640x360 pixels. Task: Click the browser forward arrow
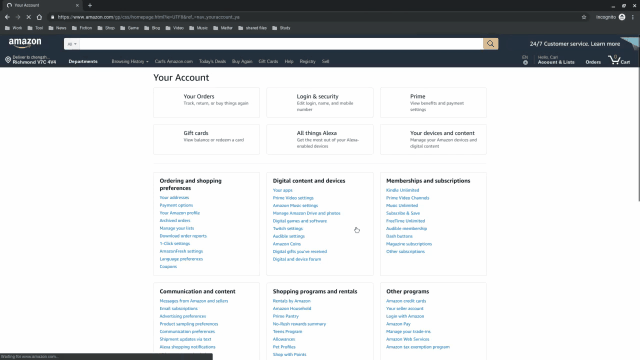(x=18, y=17)
